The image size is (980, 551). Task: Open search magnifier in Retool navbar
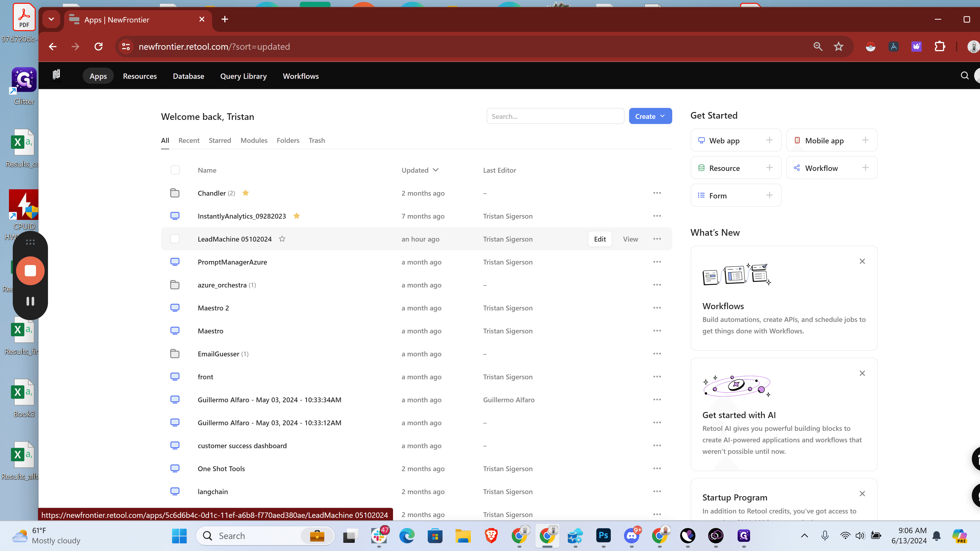[x=964, y=76]
